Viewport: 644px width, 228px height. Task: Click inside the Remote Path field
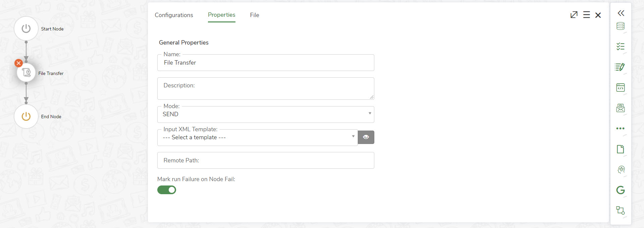[266, 160]
